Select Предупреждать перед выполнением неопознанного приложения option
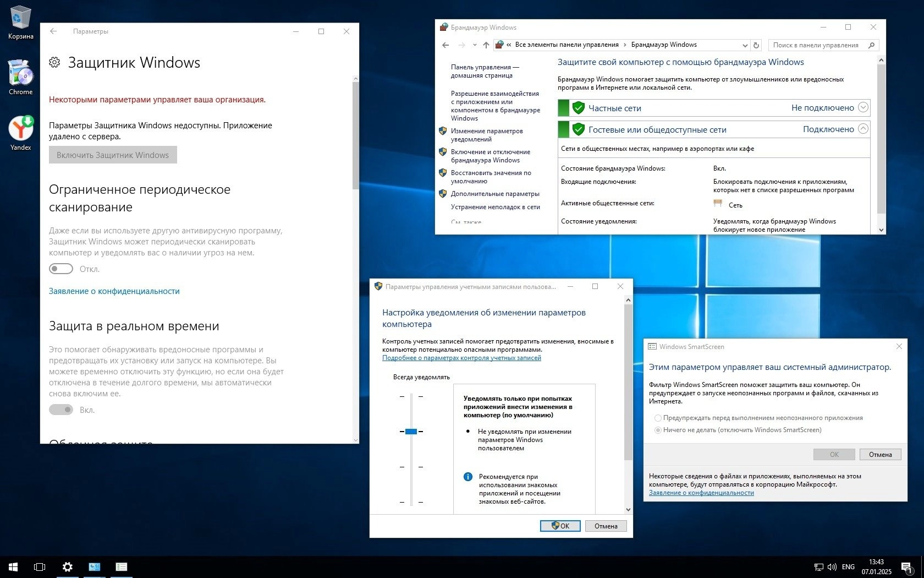The width and height of the screenshot is (924, 578). 758,418
